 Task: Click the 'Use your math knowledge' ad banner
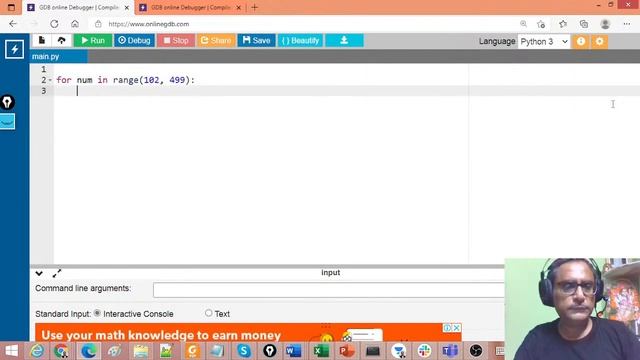tap(248, 332)
